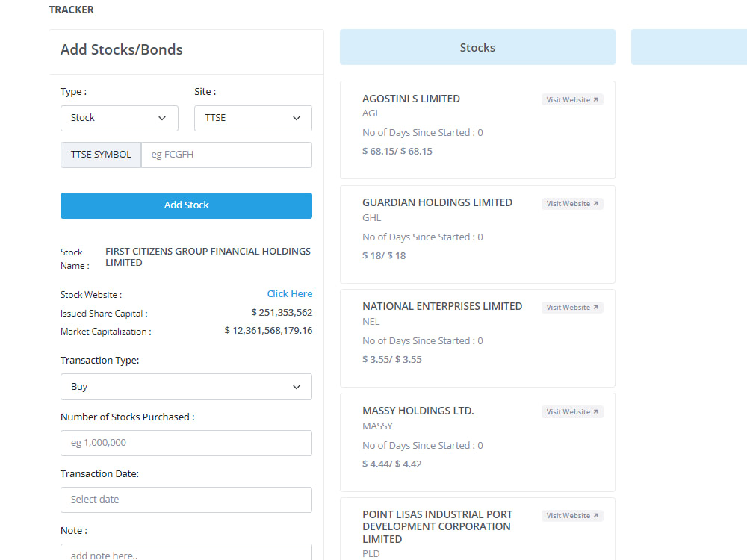Click the $ 68.15/ $ 68.15 price
This screenshot has height=560, width=747.
397,151
